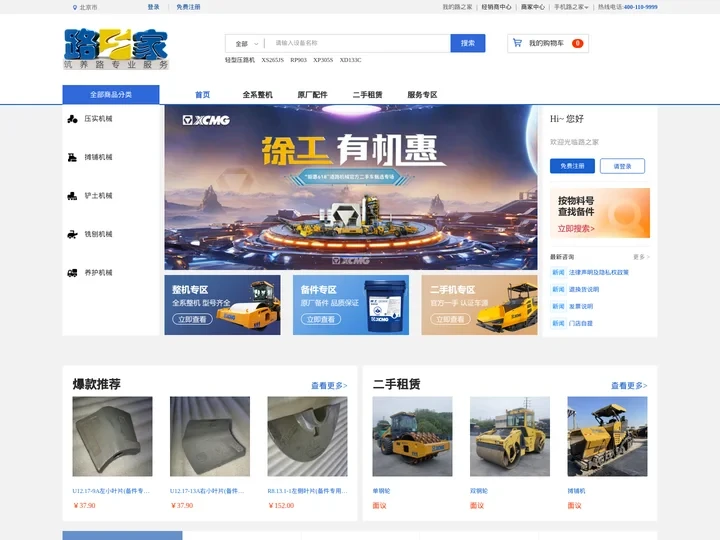This screenshot has height=540, width=720.
Task: Click hot search term RP903
Action: click(x=298, y=60)
